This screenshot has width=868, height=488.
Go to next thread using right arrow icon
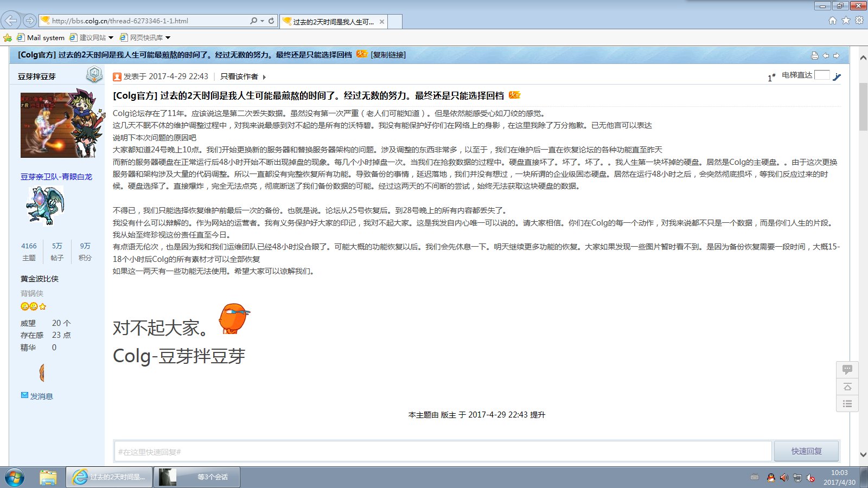click(836, 55)
